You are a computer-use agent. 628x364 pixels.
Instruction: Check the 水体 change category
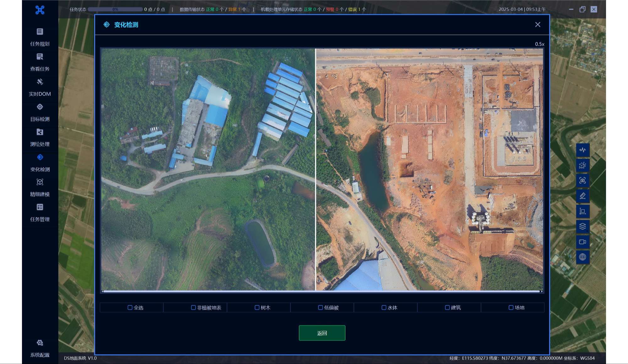pyautogui.click(x=384, y=307)
